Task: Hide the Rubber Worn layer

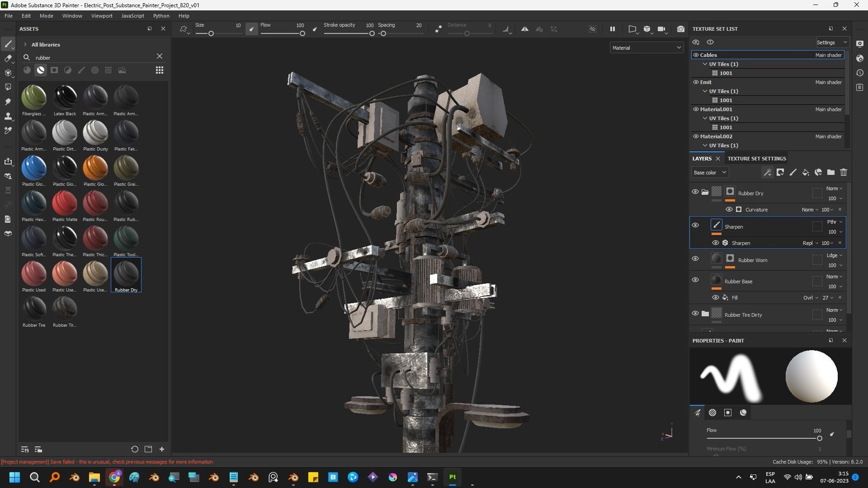Action: (x=695, y=259)
